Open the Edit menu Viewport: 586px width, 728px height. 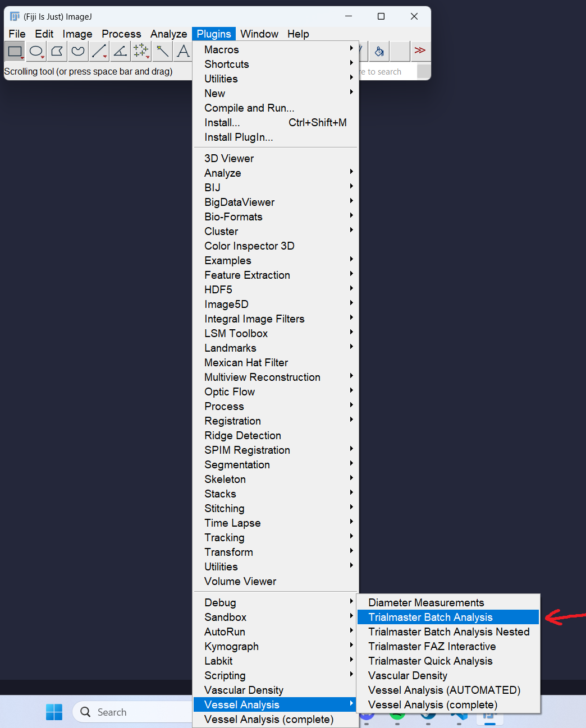pyautogui.click(x=44, y=34)
